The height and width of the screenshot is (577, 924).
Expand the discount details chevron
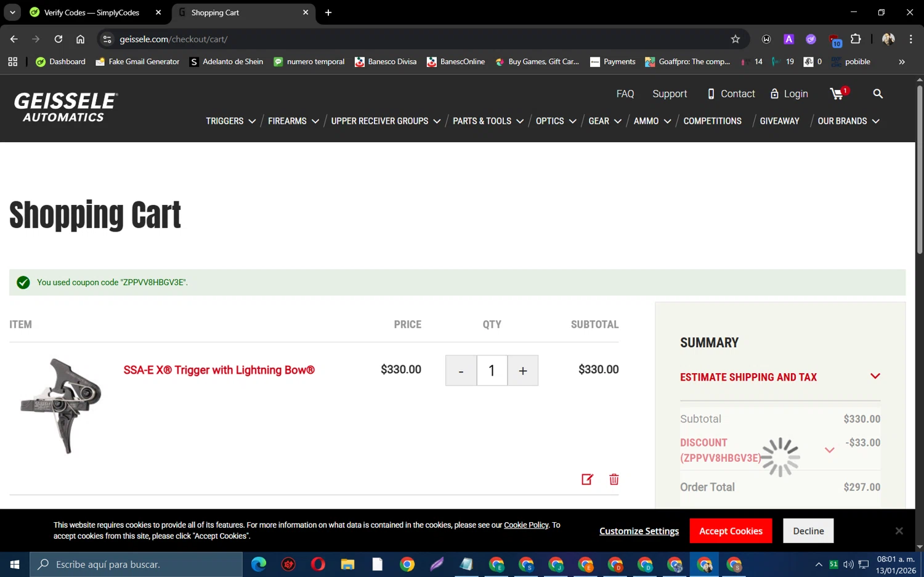(830, 450)
